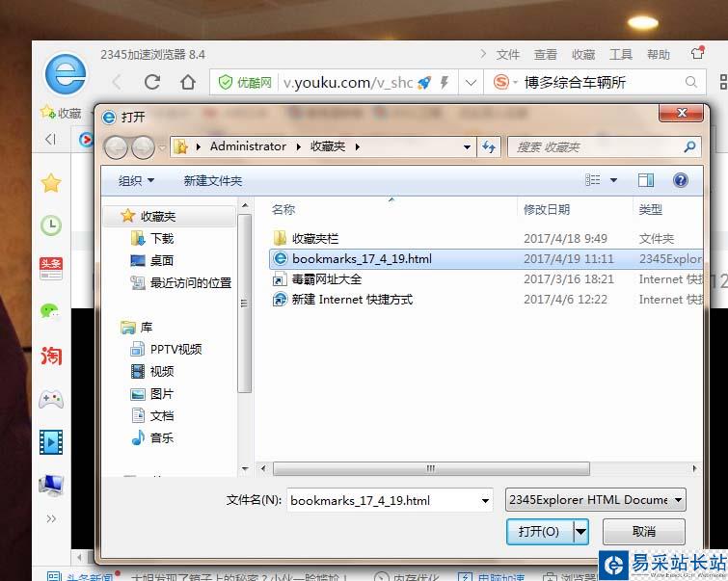Click the 取消 button
The height and width of the screenshot is (581, 728).
tap(643, 531)
